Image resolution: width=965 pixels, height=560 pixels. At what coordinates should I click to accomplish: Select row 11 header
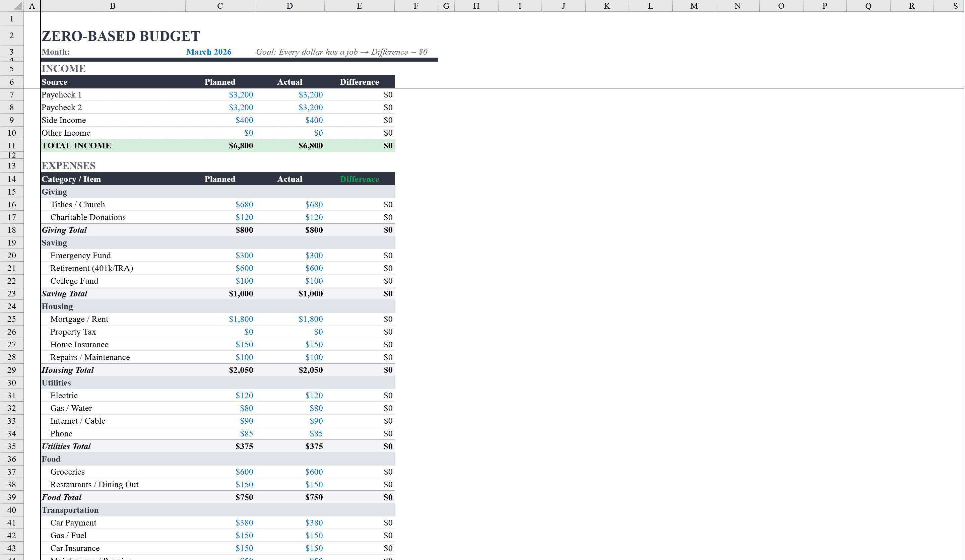coord(11,145)
